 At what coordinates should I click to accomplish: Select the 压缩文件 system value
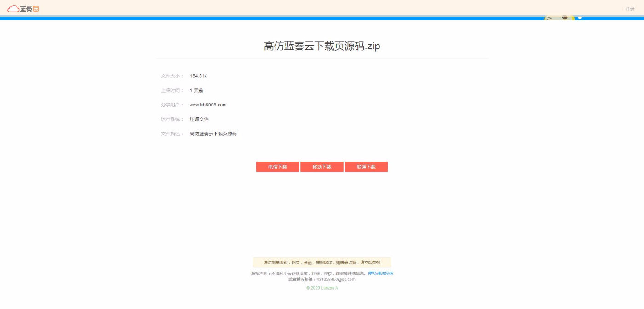199,119
